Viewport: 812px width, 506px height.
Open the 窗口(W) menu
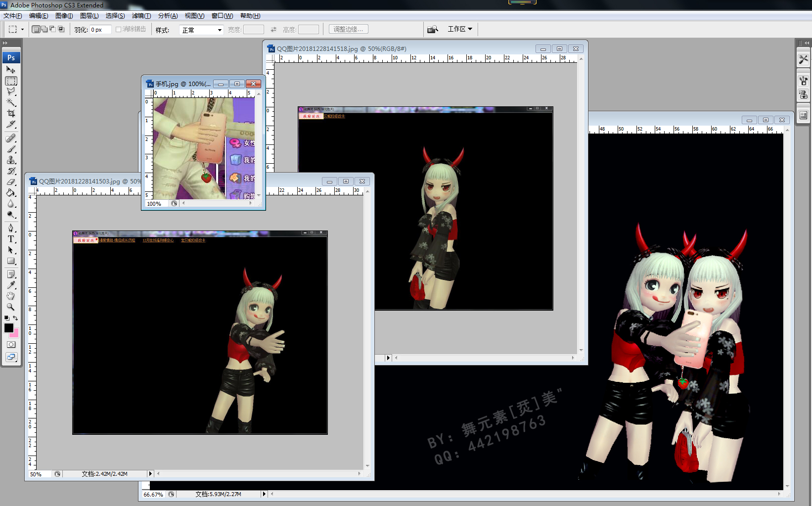pyautogui.click(x=223, y=16)
